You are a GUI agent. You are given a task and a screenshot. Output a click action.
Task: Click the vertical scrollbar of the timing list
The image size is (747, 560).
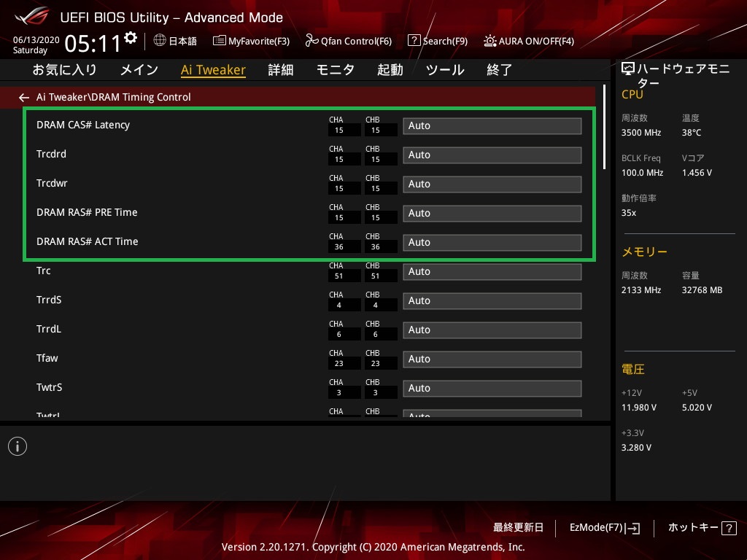604,127
